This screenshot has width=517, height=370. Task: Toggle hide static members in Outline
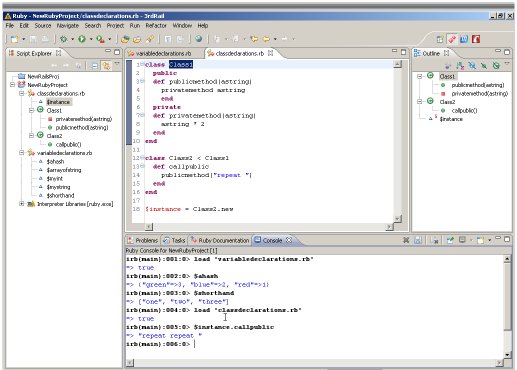484,66
